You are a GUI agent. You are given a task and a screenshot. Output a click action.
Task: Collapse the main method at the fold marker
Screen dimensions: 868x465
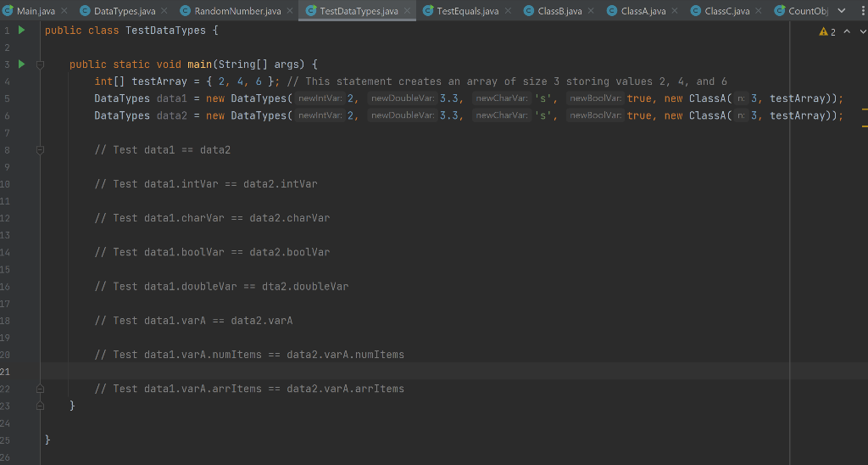[x=40, y=64]
